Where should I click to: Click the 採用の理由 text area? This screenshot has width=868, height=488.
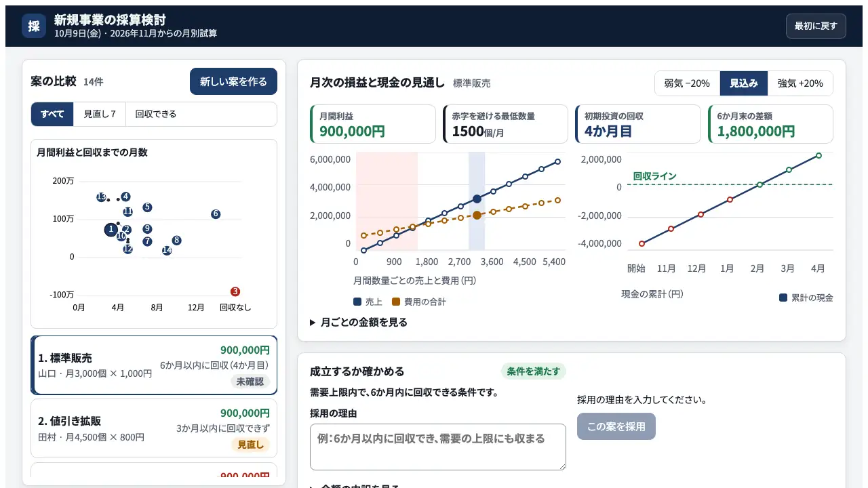438,447
